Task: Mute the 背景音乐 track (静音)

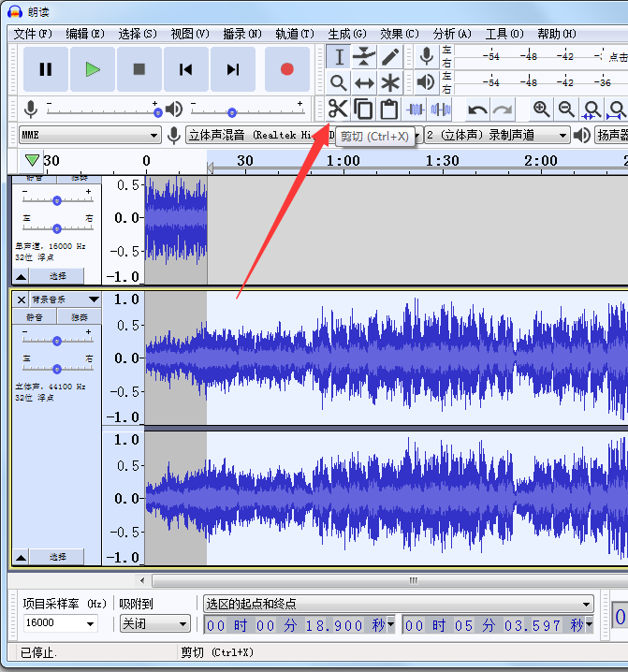Action: pyautogui.click(x=35, y=316)
